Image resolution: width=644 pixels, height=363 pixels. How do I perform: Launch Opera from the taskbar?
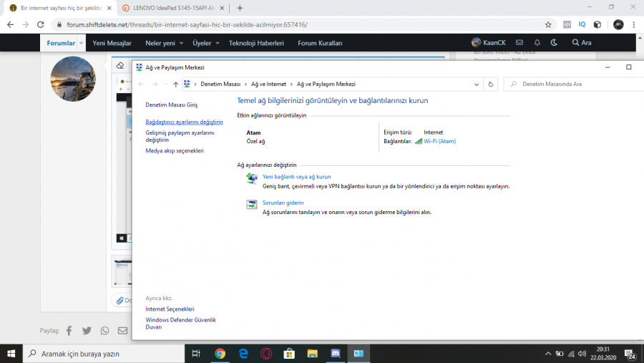[x=265, y=354]
